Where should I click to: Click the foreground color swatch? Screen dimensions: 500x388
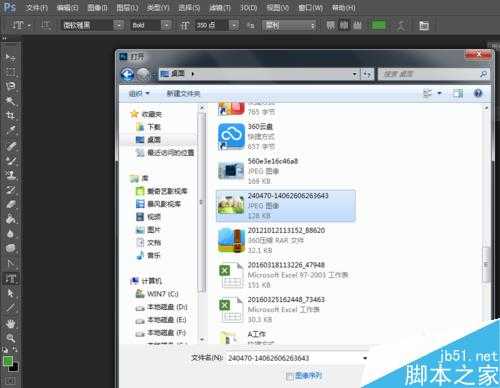point(8,361)
